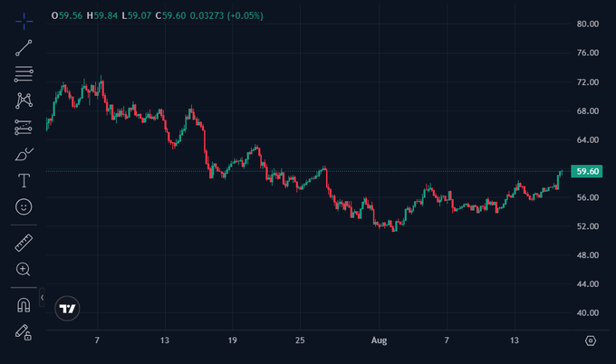Toggle magnet mode
616x364 pixels.
tap(24, 305)
